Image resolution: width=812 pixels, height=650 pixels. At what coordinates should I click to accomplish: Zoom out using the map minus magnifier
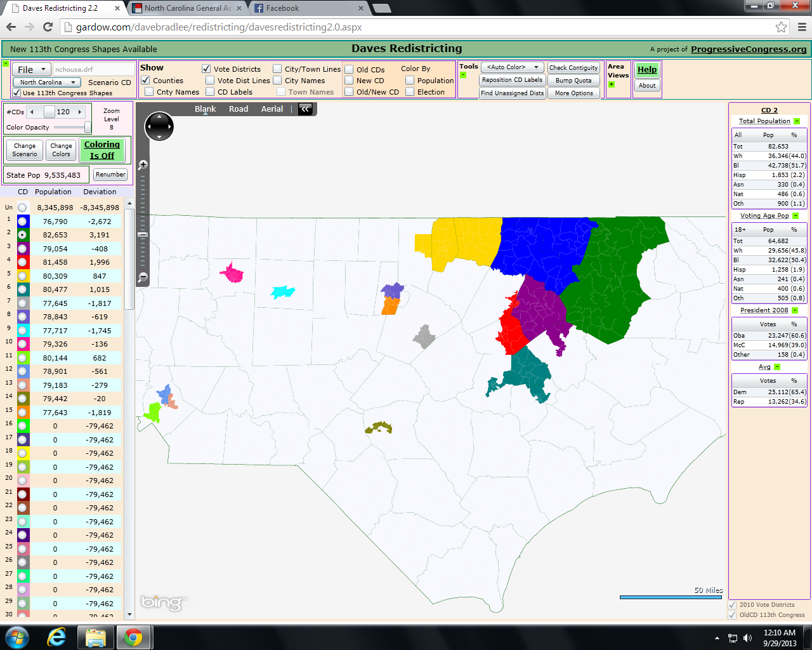pos(143,277)
